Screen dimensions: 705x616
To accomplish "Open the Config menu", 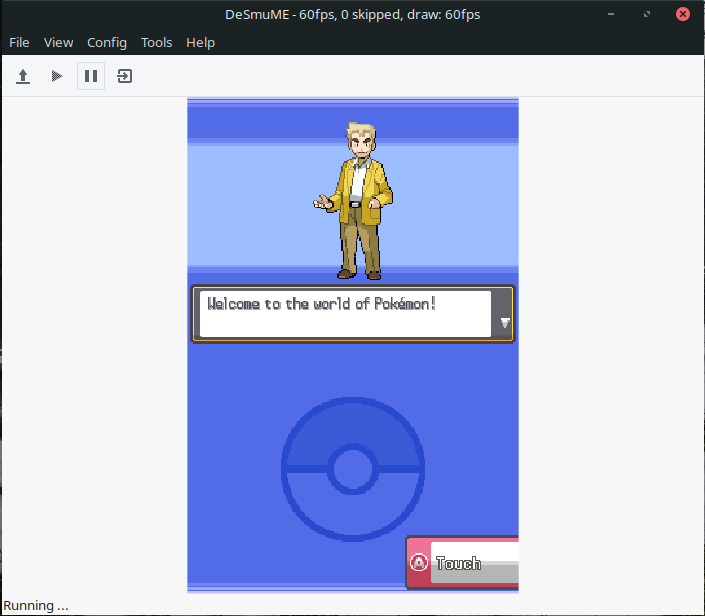I will 107,43.
